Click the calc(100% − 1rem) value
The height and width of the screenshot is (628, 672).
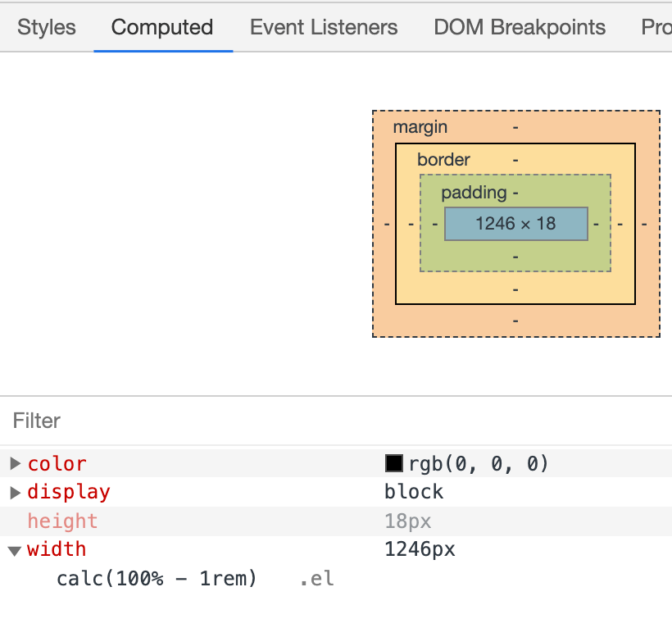[x=157, y=579]
